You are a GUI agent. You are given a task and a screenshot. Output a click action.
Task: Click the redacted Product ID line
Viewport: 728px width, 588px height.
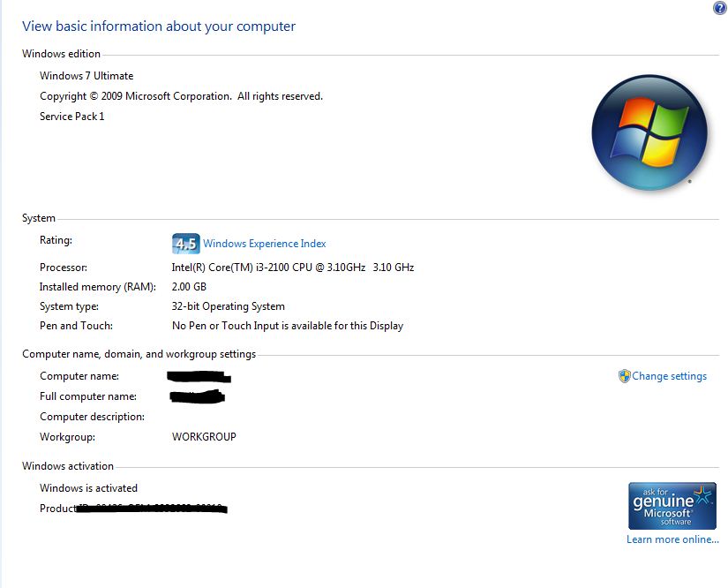[134, 509]
